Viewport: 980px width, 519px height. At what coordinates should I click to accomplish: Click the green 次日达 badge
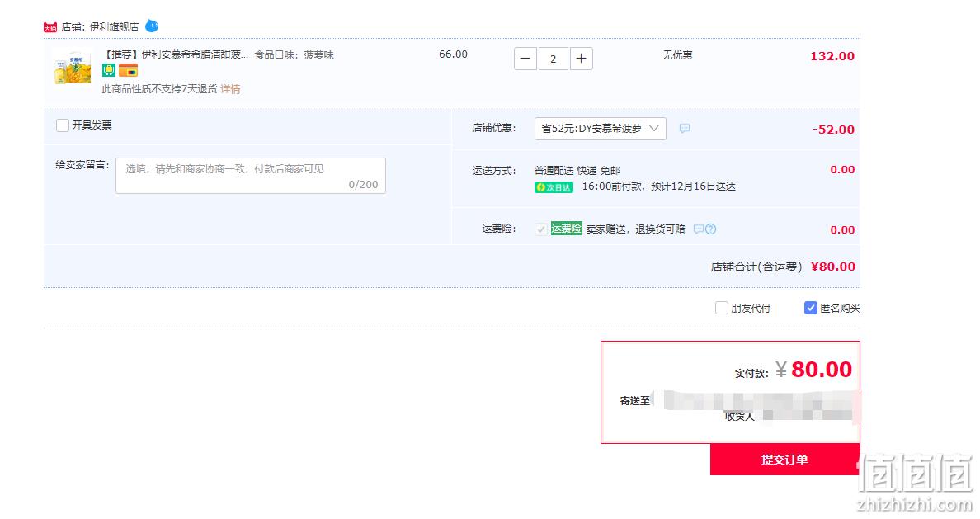click(x=554, y=187)
